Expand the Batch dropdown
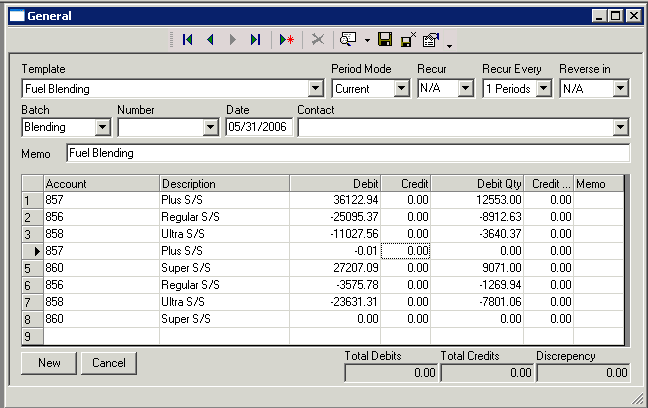 (102, 127)
